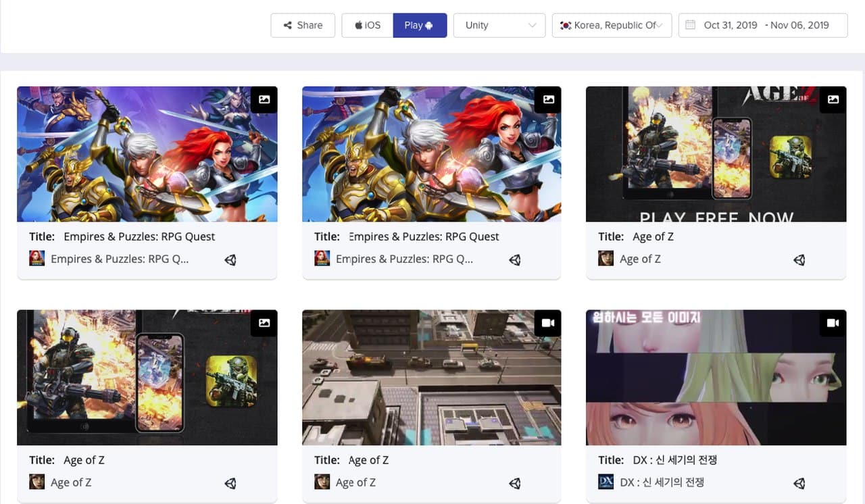This screenshot has width=865, height=504.
Task: Open Age of Z app link on Play Free Now card
Action: 640,259
